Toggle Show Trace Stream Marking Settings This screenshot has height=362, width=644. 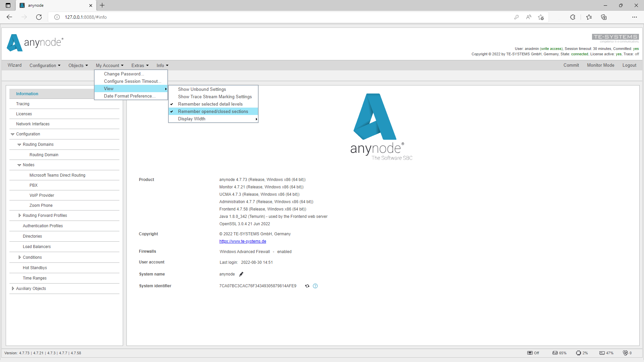click(x=213, y=97)
